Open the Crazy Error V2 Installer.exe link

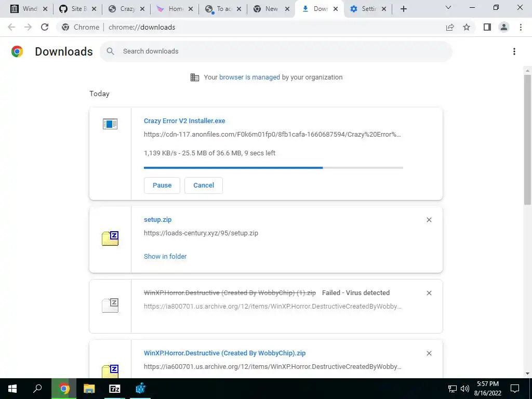click(184, 121)
